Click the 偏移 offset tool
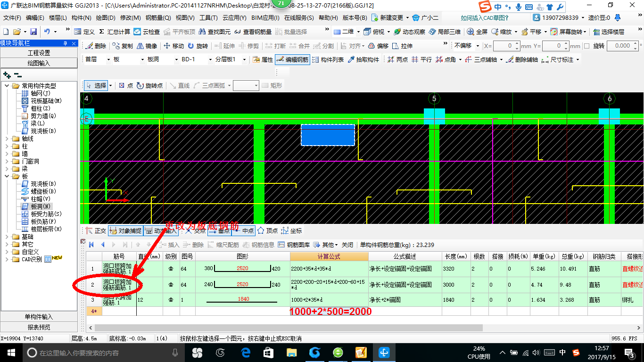644x362 pixels. point(378,46)
